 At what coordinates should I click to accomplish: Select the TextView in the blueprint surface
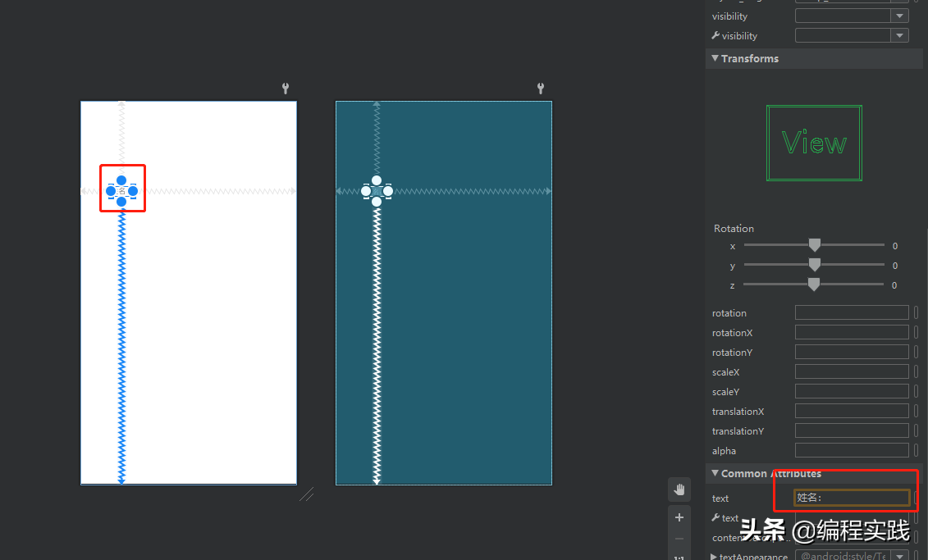pyautogui.click(x=377, y=191)
